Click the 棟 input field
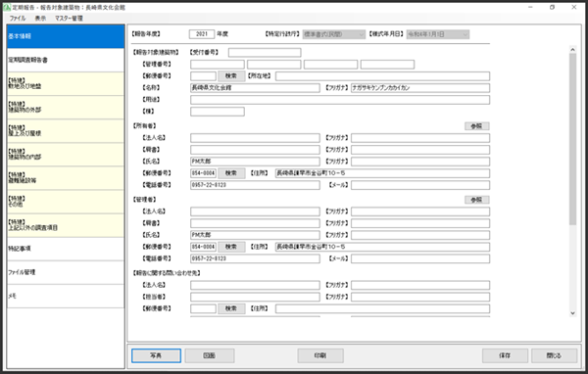Screen dimensions: 588x374 [x=218, y=112]
